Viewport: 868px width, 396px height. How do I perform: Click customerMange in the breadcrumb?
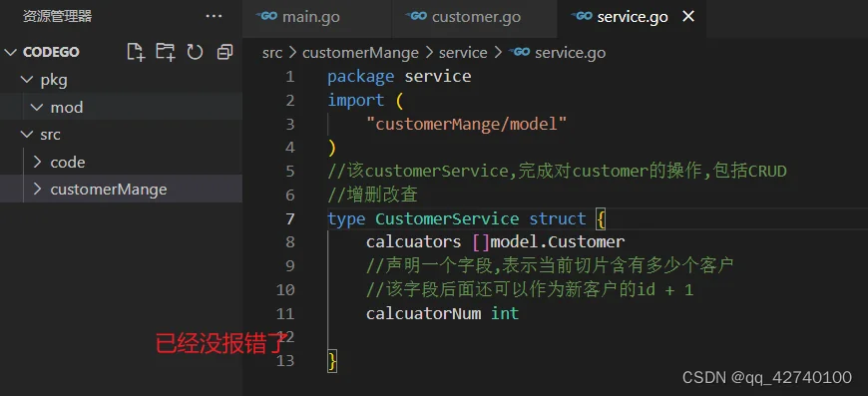(x=360, y=53)
